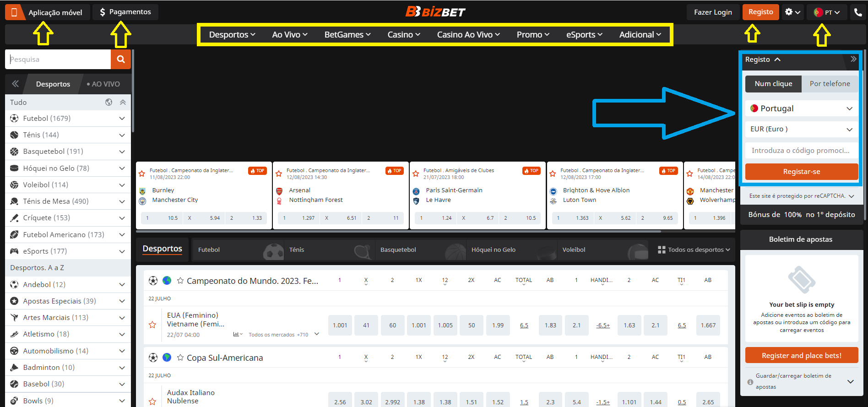868x407 pixels.
Task: Switch to AO VIVO sidebar tab
Action: click(x=103, y=84)
